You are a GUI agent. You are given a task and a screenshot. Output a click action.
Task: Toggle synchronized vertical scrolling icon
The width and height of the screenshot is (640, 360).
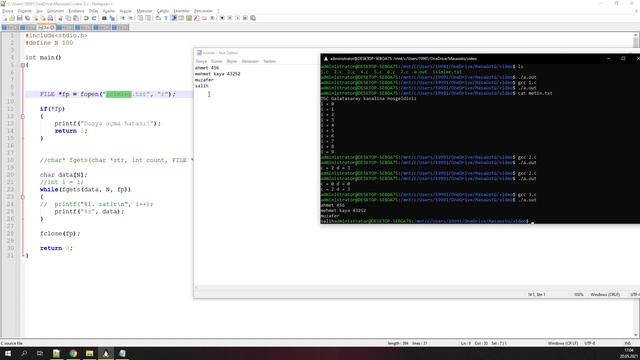[x=140, y=18]
